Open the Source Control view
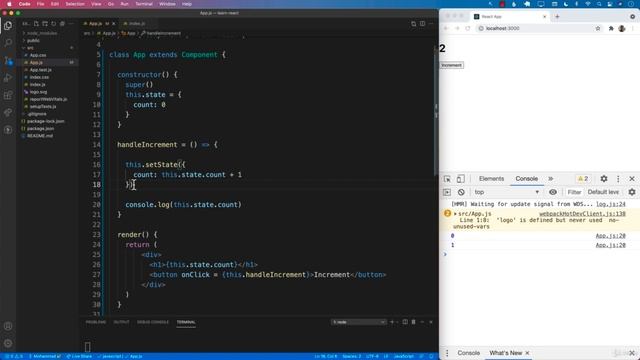This screenshot has height=360, width=640. tap(8, 60)
